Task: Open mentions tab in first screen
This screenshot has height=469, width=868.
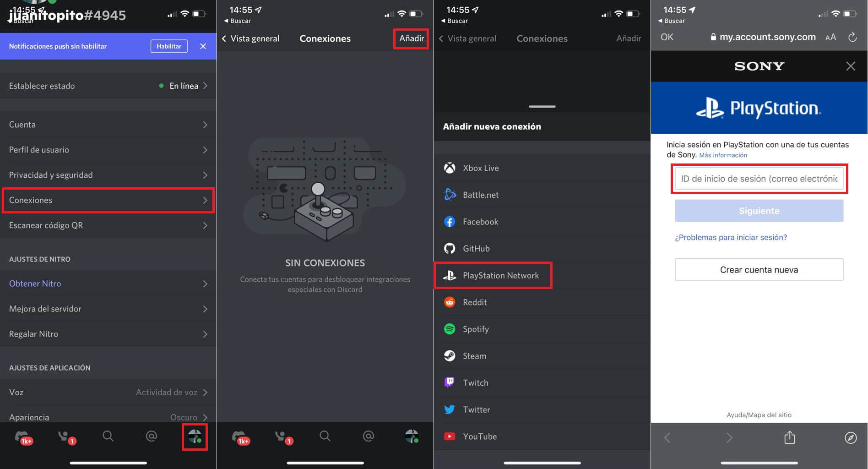Action: (x=152, y=436)
